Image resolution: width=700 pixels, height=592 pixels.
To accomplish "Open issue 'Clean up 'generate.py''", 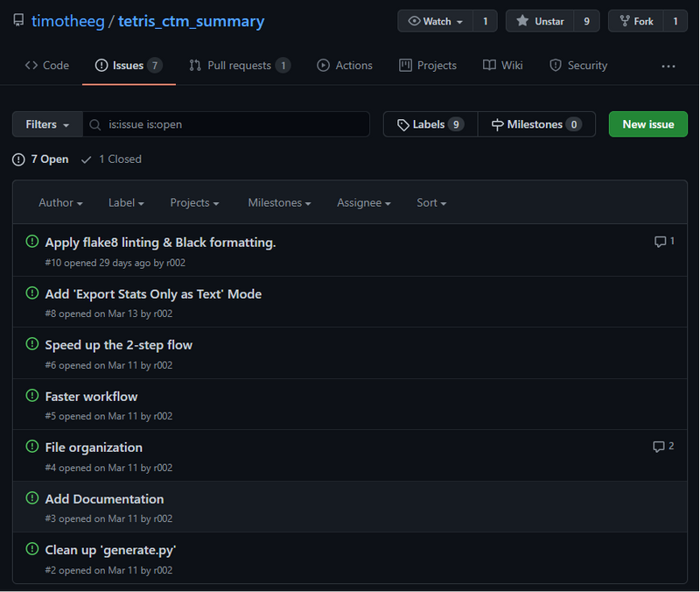I will [110, 550].
